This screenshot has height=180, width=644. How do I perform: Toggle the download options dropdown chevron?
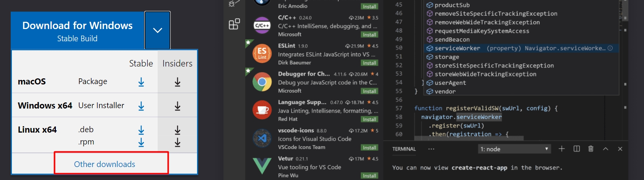[x=158, y=31]
